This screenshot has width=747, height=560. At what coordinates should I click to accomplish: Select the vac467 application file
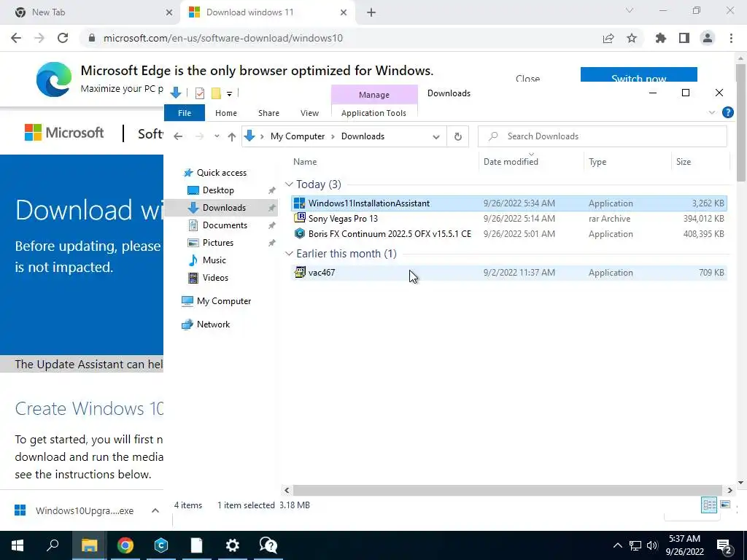(x=508, y=273)
